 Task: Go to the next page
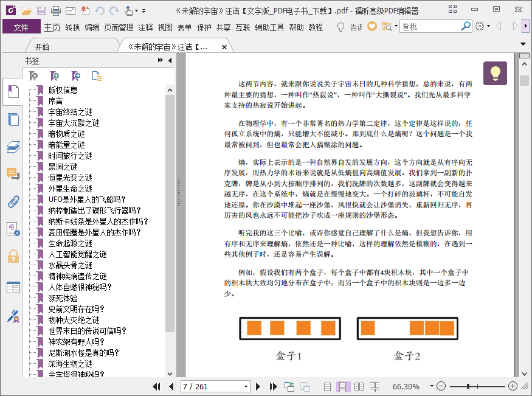click(258, 386)
